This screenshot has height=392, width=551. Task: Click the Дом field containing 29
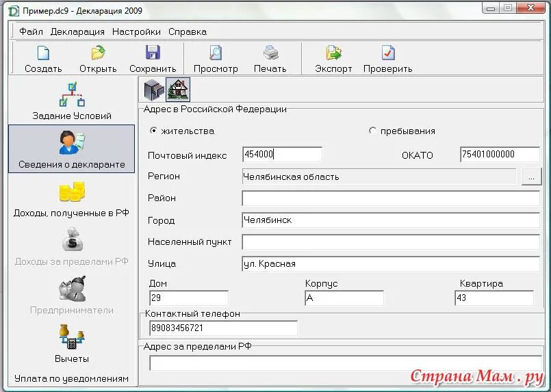(x=189, y=298)
